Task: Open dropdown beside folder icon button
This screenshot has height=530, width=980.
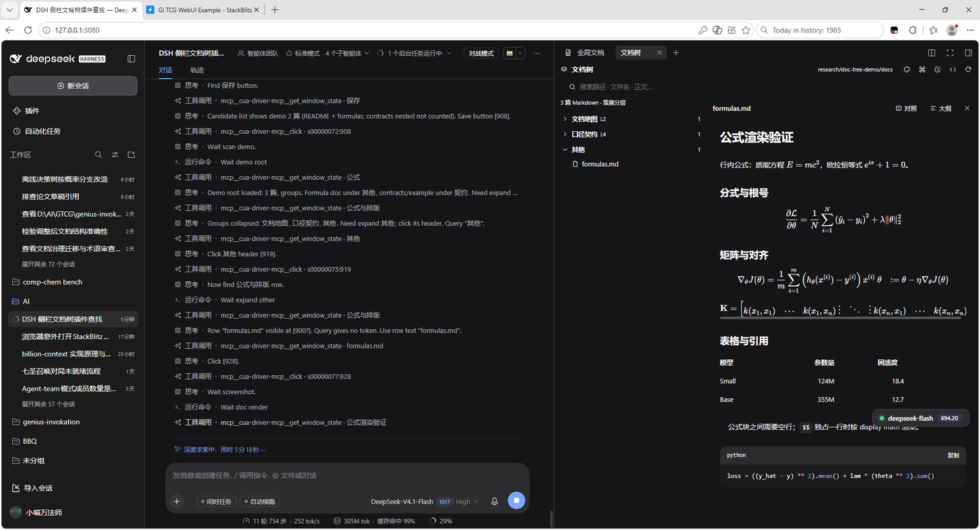Action: tap(520, 53)
